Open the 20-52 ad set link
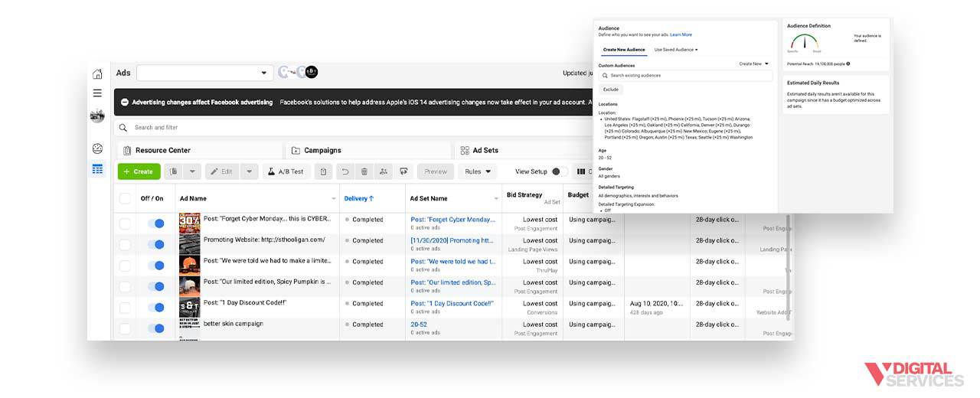Viewport: 980px width, 398px height. 419,325
